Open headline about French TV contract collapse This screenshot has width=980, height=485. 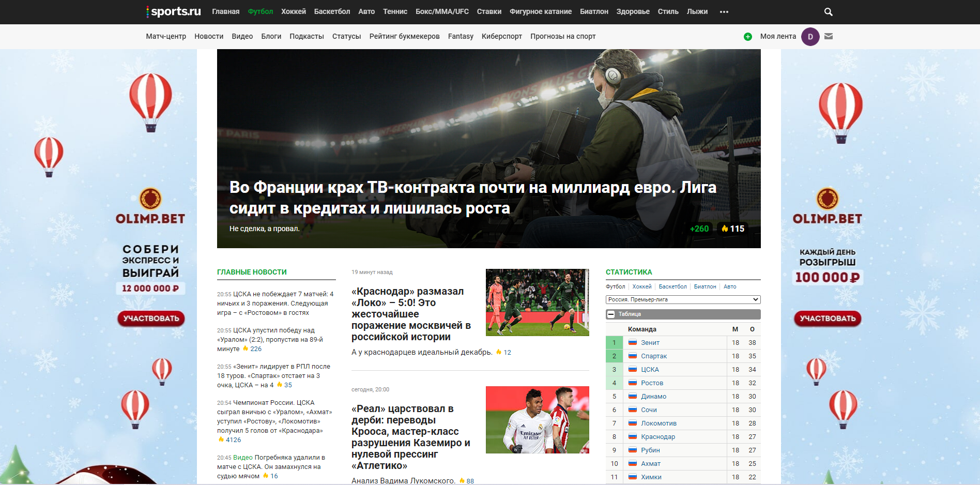tap(472, 198)
